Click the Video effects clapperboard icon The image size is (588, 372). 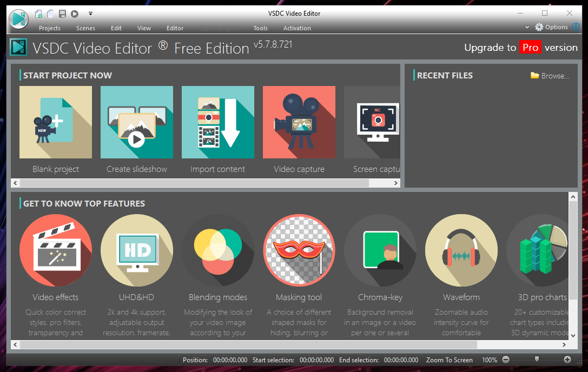[x=56, y=250]
